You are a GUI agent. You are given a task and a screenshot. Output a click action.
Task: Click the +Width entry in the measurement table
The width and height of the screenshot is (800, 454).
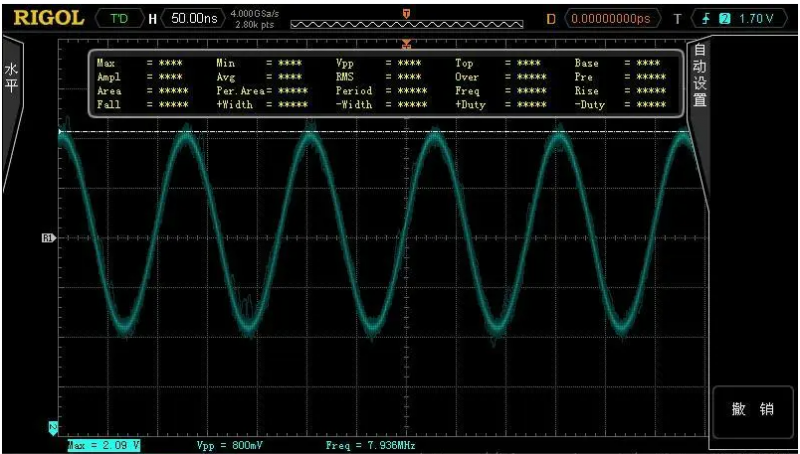click(262, 105)
